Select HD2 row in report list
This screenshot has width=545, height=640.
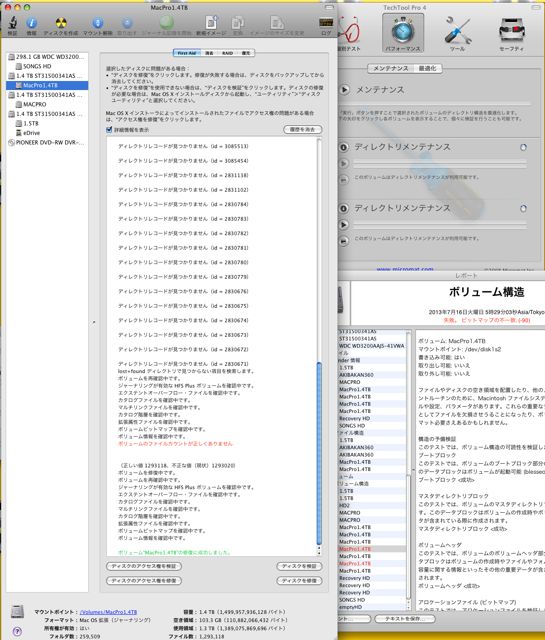(372, 505)
